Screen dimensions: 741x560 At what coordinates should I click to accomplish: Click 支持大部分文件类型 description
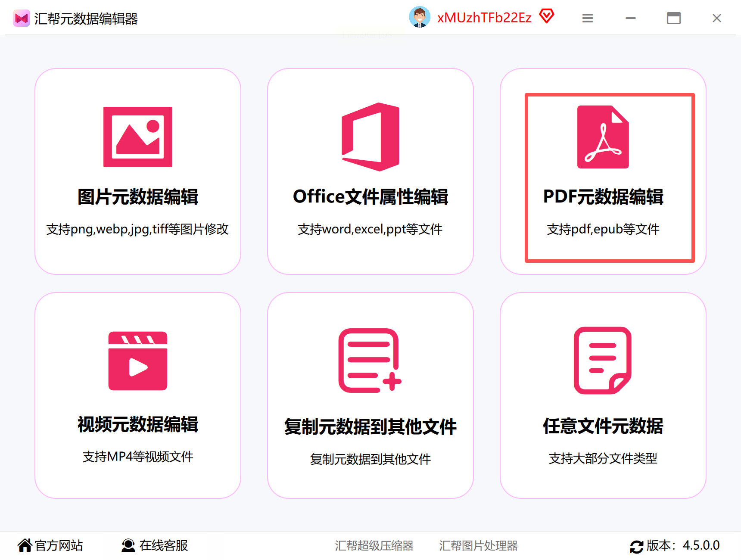(x=603, y=458)
